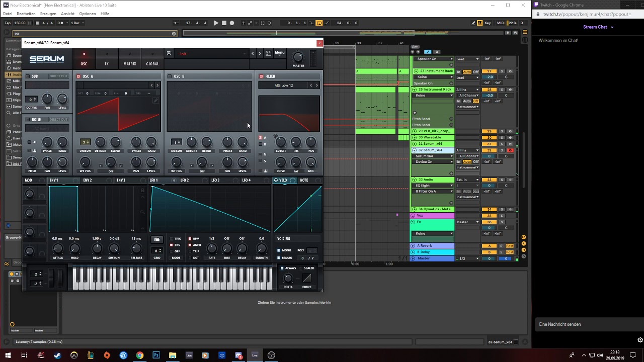This screenshot has width=644, height=362.
Task: Select previous filter type before MG Low 12
Action: (x=311, y=85)
